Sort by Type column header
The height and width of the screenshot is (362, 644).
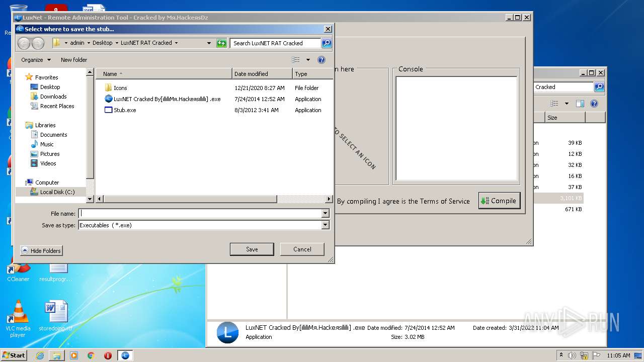click(312, 74)
